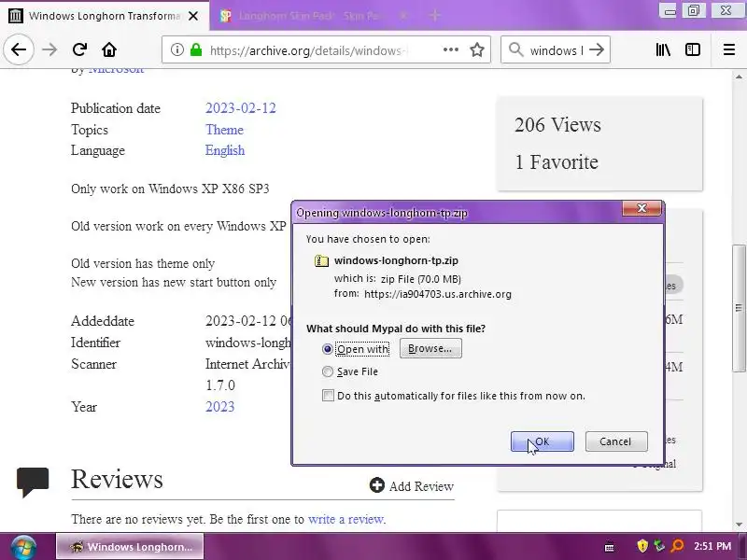The width and height of the screenshot is (747, 560).
Task: Follow the 'write a review' link
Action: pyautogui.click(x=345, y=519)
